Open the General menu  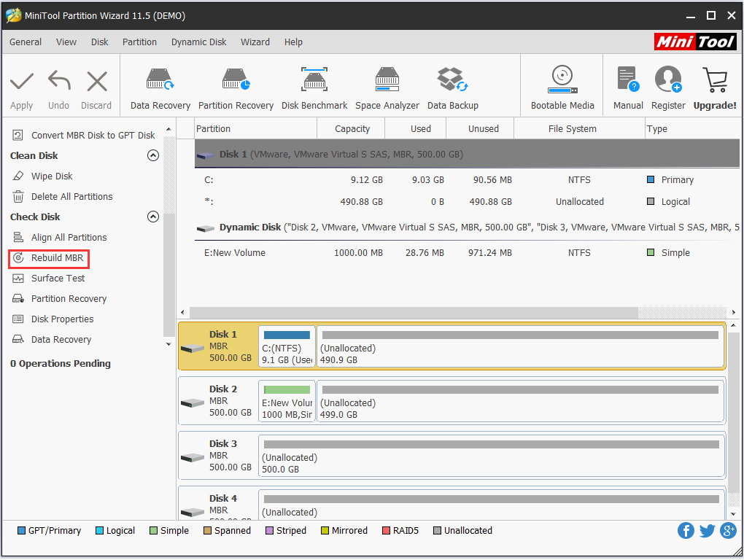[x=26, y=42]
